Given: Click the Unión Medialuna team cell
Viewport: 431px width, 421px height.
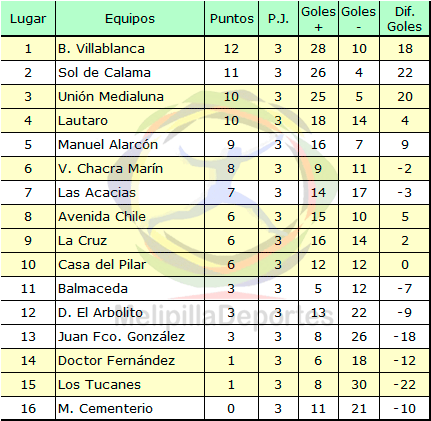Looking at the screenshot, I should coord(130,97).
